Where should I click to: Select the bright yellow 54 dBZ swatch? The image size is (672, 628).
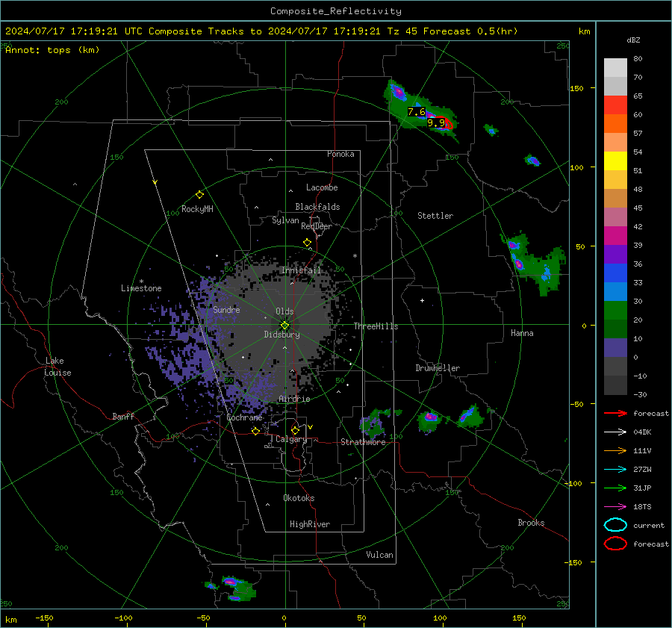pos(615,161)
